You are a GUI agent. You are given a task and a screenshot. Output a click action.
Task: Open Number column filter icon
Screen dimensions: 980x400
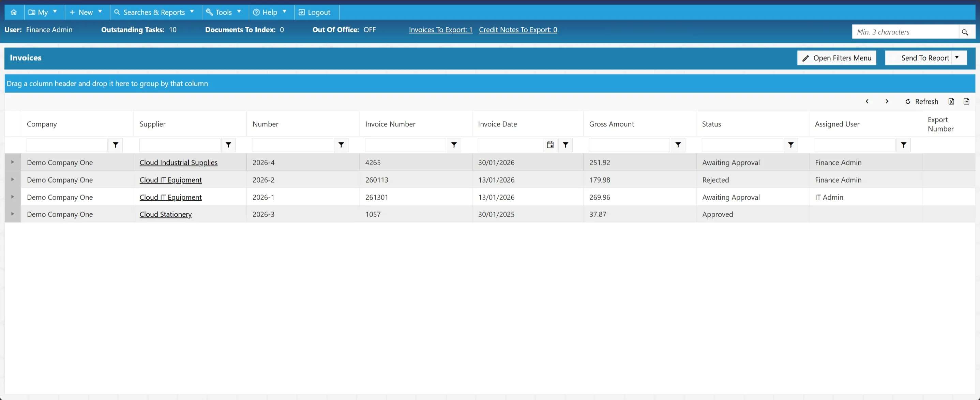point(341,145)
